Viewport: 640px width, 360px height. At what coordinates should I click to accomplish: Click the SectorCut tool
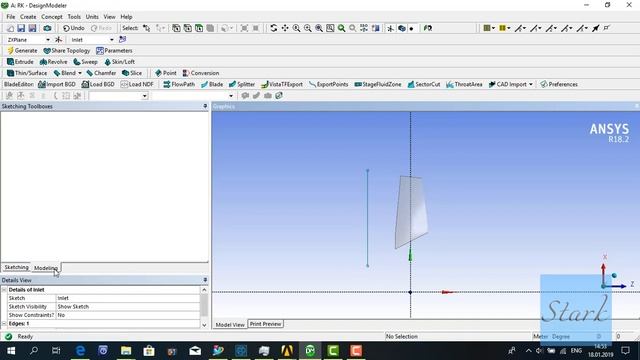pyautogui.click(x=424, y=84)
